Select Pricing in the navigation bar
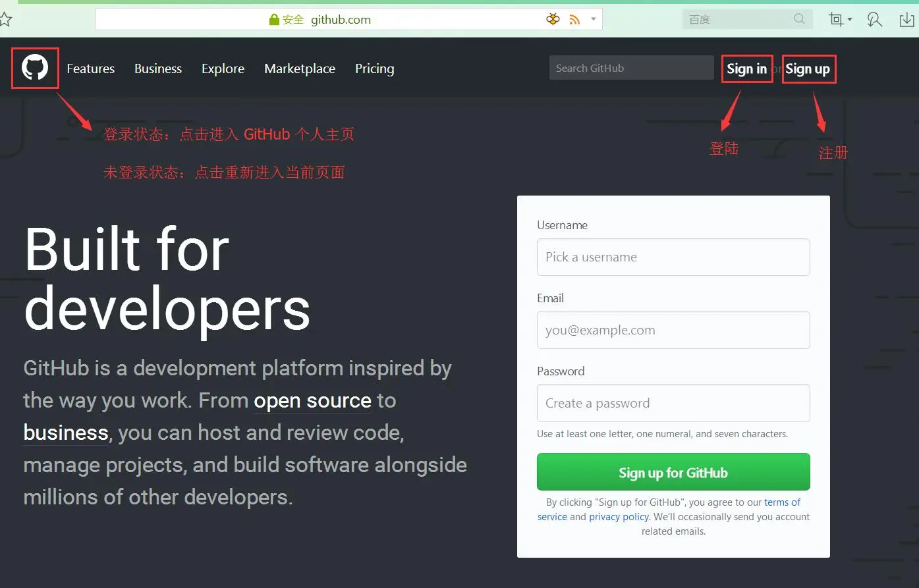 tap(375, 68)
